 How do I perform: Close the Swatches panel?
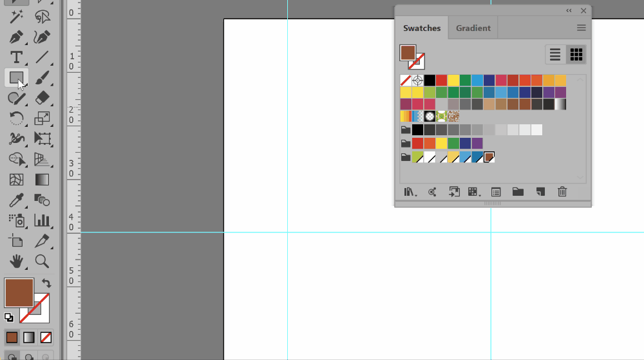pos(583,11)
